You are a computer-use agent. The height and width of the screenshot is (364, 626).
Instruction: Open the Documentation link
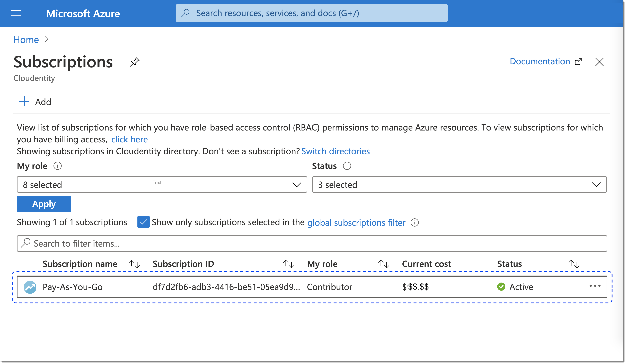click(540, 61)
